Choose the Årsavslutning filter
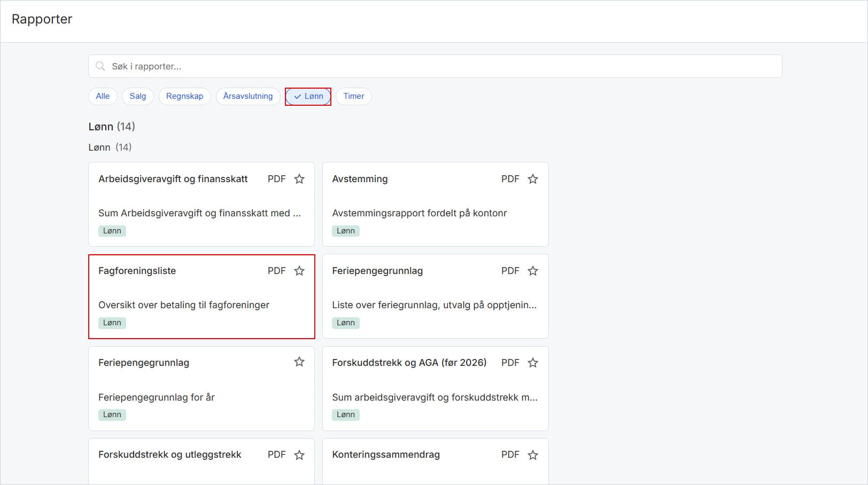The width and height of the screenshot is (868, 485). [x=248, y=96]
